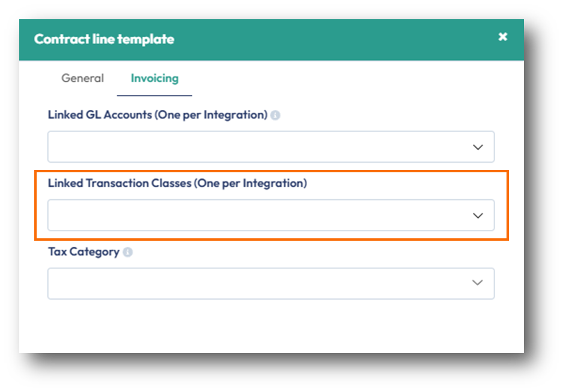This screenshot has height=392, width=563.
Task: Switch to the General tab
Action: tap(82, 78)
